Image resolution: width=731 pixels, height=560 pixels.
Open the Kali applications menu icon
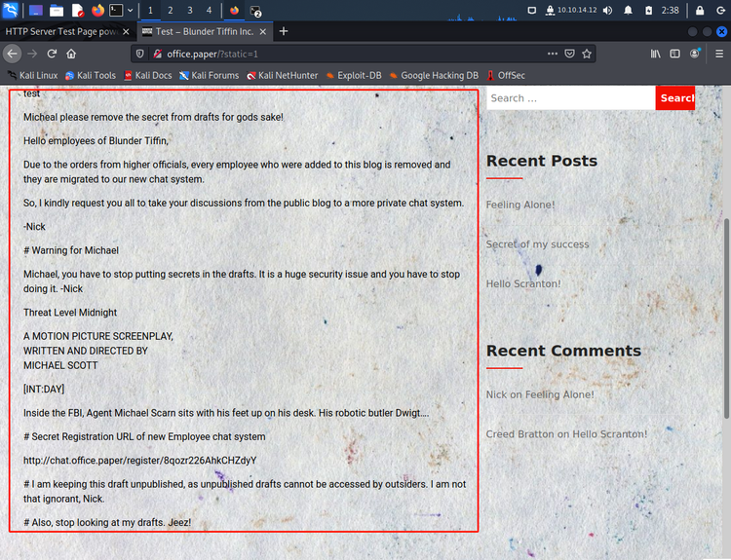[10, 10]
